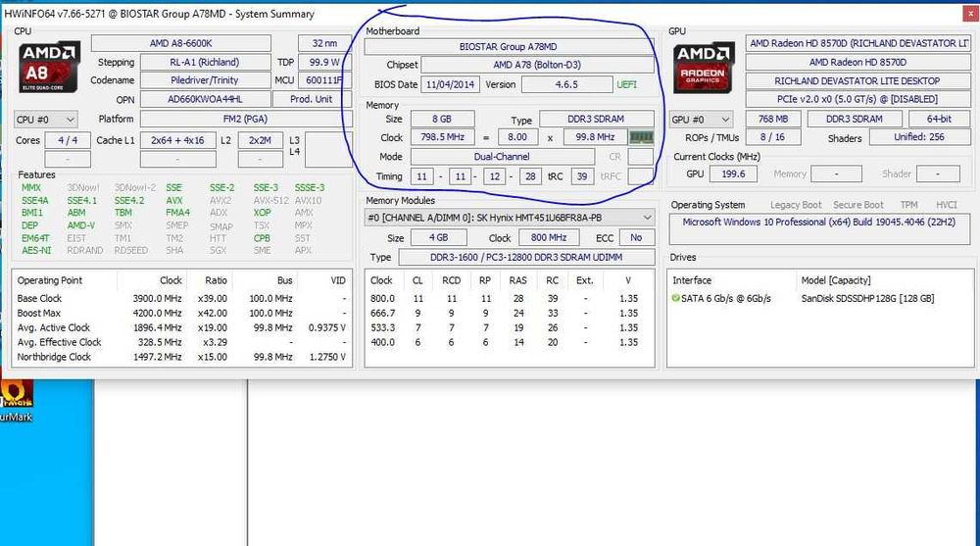The image size is (980, 546).
Task: Click the green SATA drive status icon
Action: [675, 298]
